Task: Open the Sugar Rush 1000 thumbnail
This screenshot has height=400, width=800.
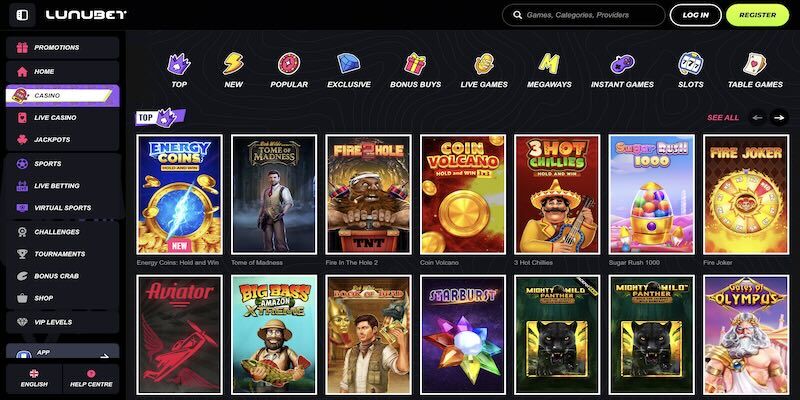Action: coord(652,194)
